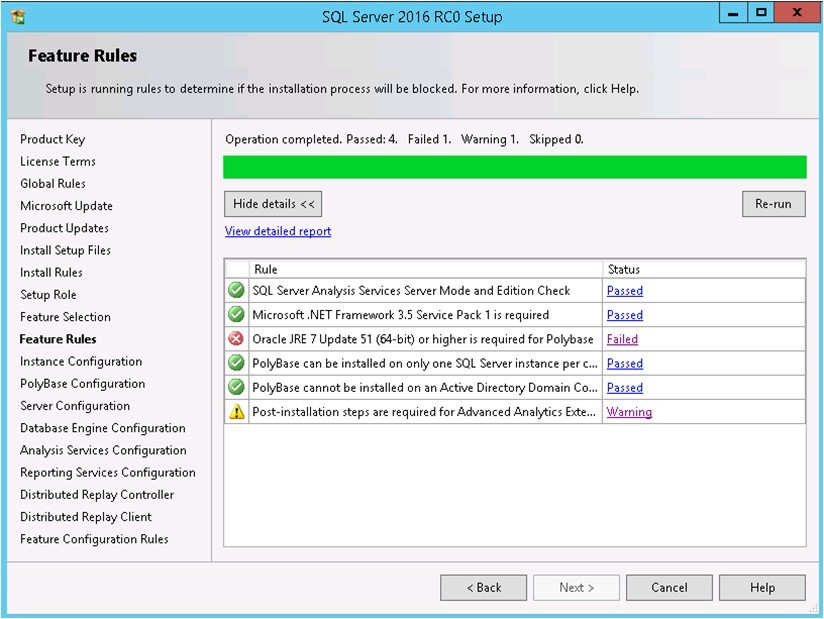Image resolution: width=824 pixels, height=619 pixels.
Task: Cancel the SQL Server setup
Action: pyautogui.click(x=670, y=587)
